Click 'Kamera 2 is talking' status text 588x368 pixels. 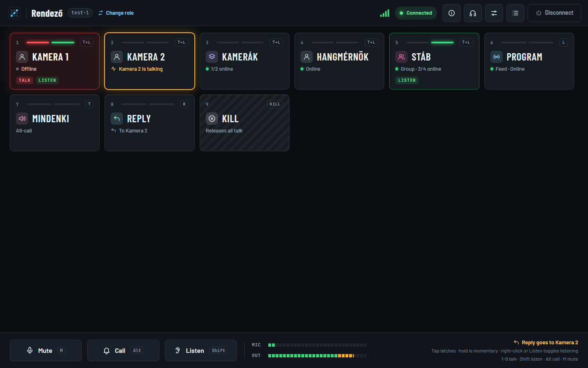click(x=141, y=69)
